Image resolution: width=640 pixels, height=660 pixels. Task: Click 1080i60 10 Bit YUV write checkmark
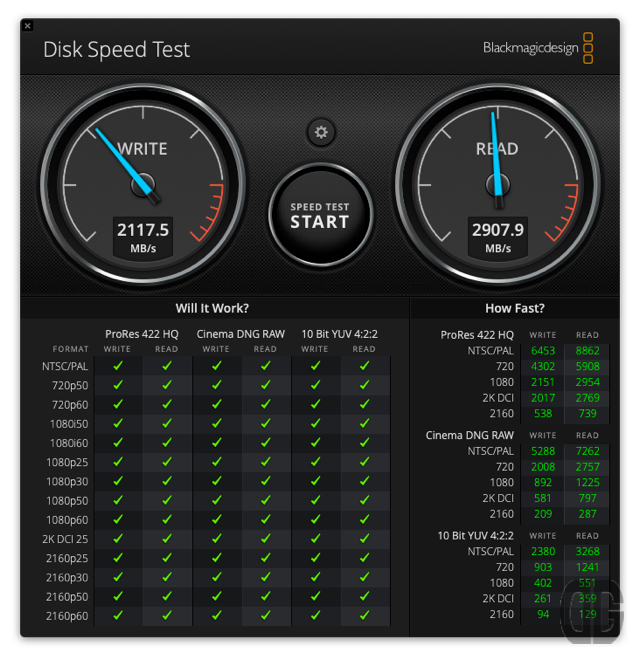click(315, 442)
